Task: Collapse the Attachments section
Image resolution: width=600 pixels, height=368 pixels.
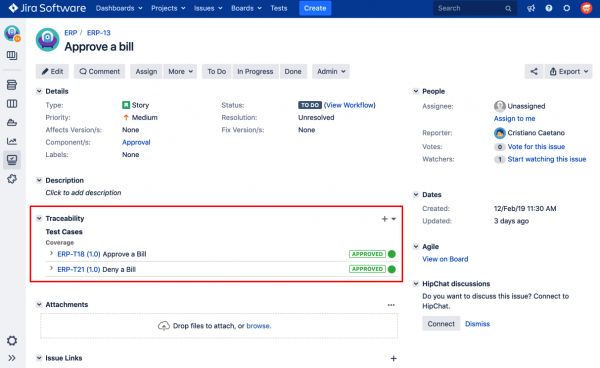Action: (x=39, y=304)
